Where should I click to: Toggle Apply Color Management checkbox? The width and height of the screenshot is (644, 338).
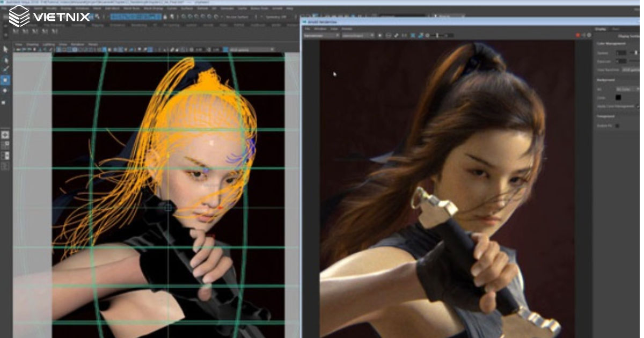[638, 106]
